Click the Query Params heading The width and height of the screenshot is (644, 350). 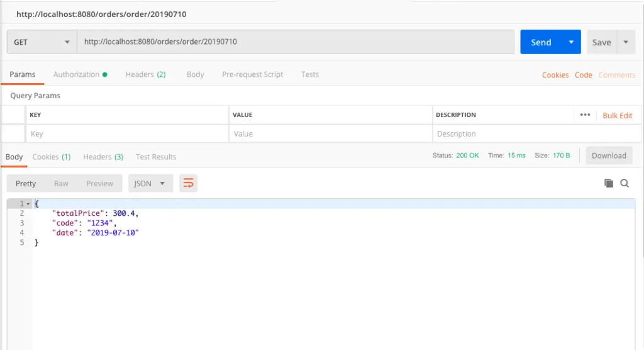(35, 96)
